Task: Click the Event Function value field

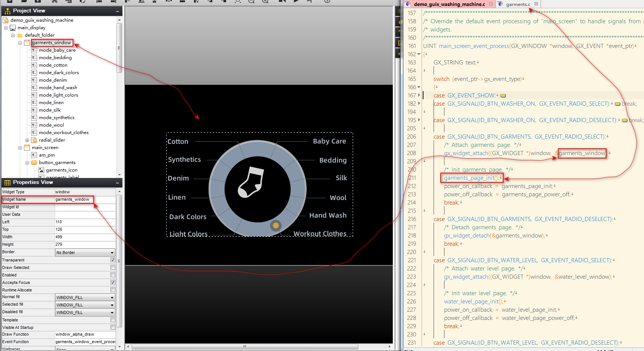Action: point(85,342)
